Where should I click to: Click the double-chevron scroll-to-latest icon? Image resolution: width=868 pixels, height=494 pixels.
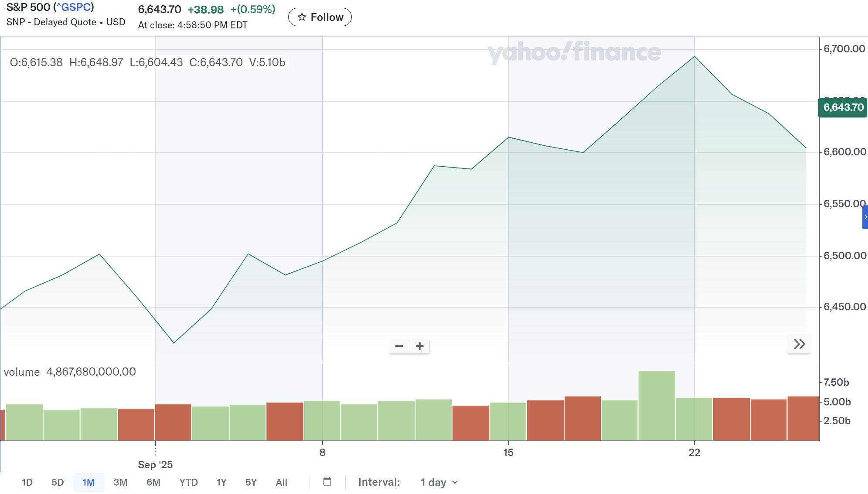(x=799, y=344)
